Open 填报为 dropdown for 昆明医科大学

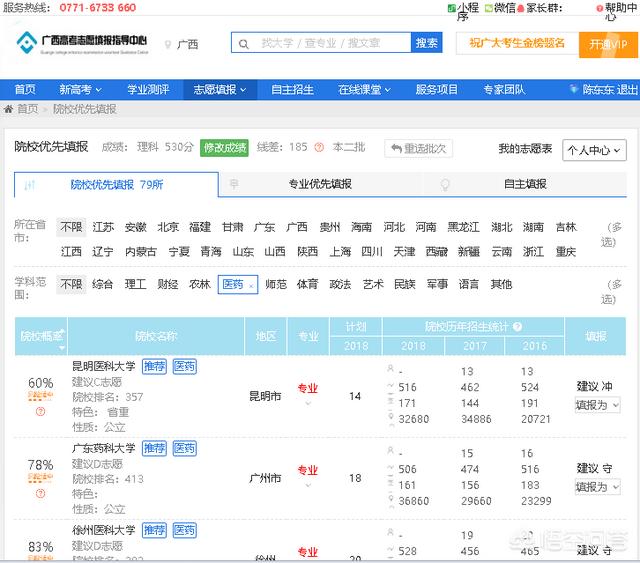coord(597,405)
